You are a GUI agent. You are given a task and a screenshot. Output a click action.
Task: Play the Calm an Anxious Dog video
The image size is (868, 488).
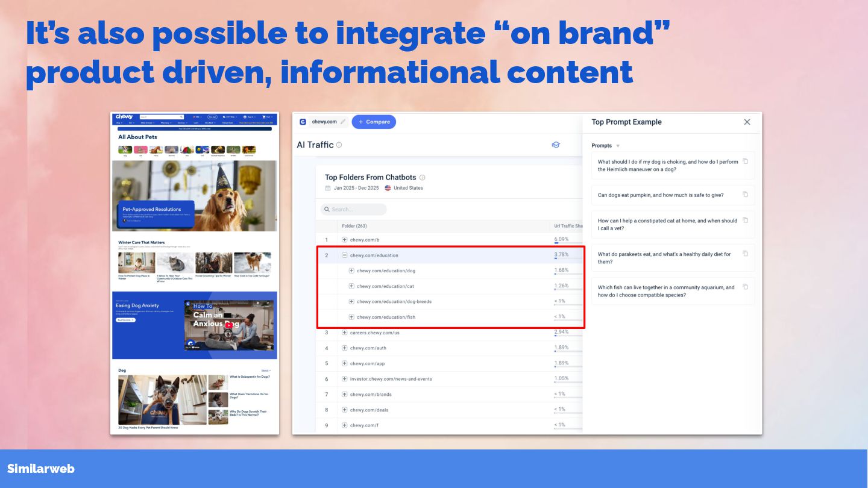[x=229, y=324]
